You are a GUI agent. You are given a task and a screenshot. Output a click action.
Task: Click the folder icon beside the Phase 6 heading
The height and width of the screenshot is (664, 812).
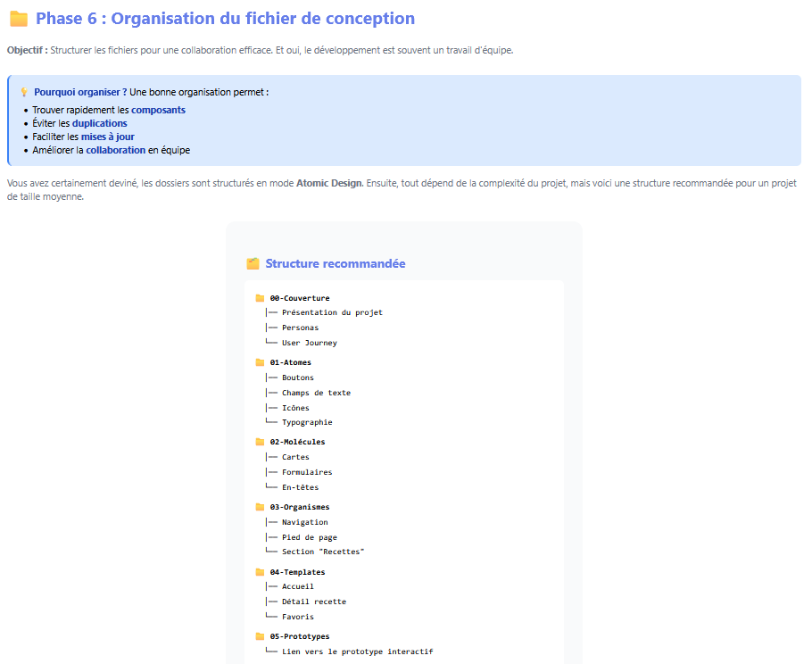pyautogui.click(x=19, y=19)
